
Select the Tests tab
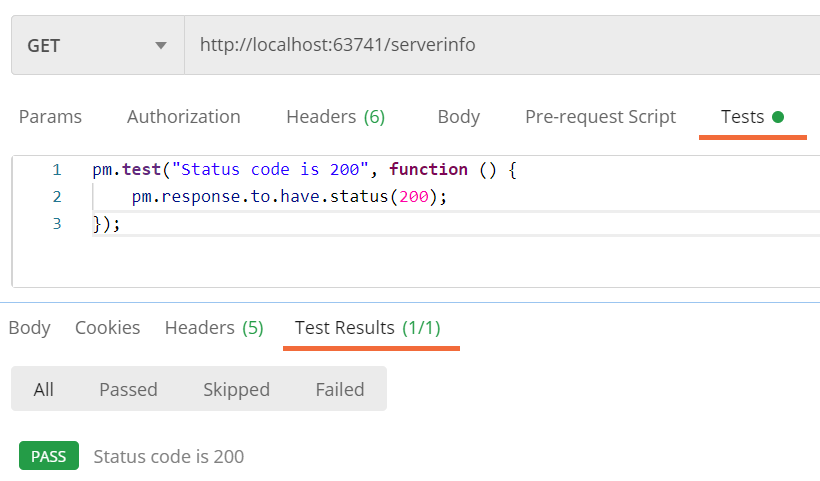click(743, 117)
